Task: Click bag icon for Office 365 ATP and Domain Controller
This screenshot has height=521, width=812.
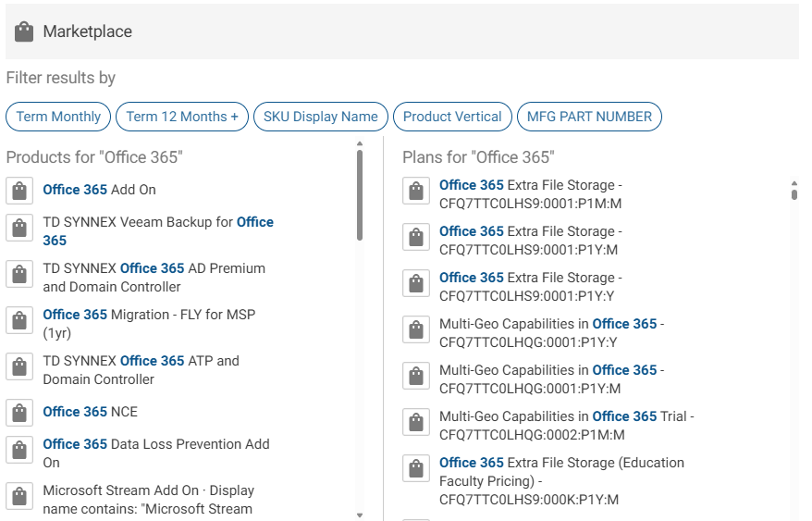Action: tap(19, 366)
